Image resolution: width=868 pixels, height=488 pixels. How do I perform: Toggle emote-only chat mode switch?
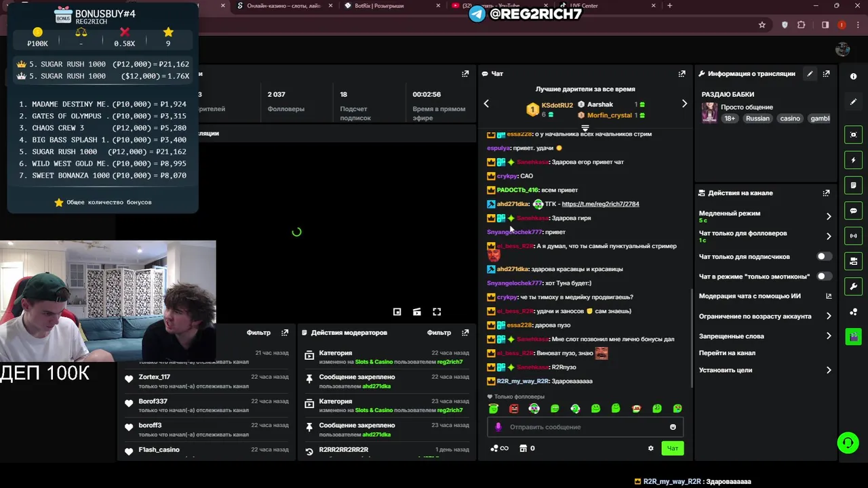tap(824, 277)
